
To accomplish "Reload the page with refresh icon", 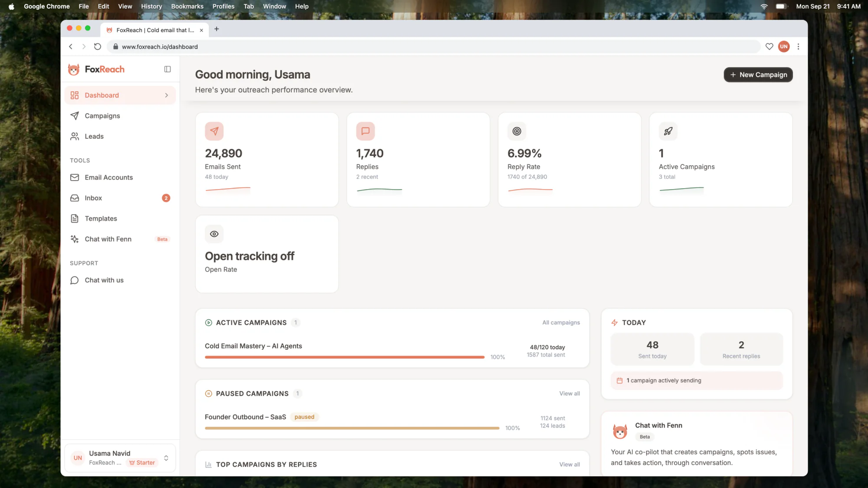I will [98, 46].
